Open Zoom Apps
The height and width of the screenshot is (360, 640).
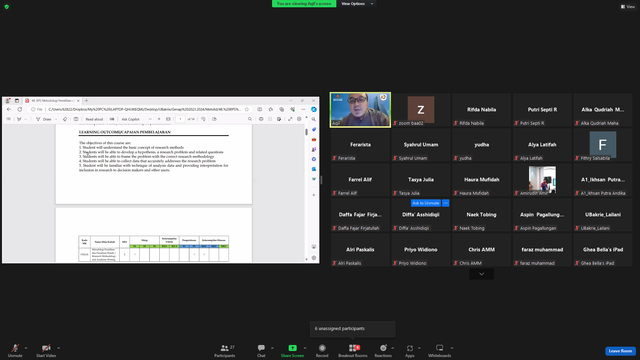tap(410, 351)
